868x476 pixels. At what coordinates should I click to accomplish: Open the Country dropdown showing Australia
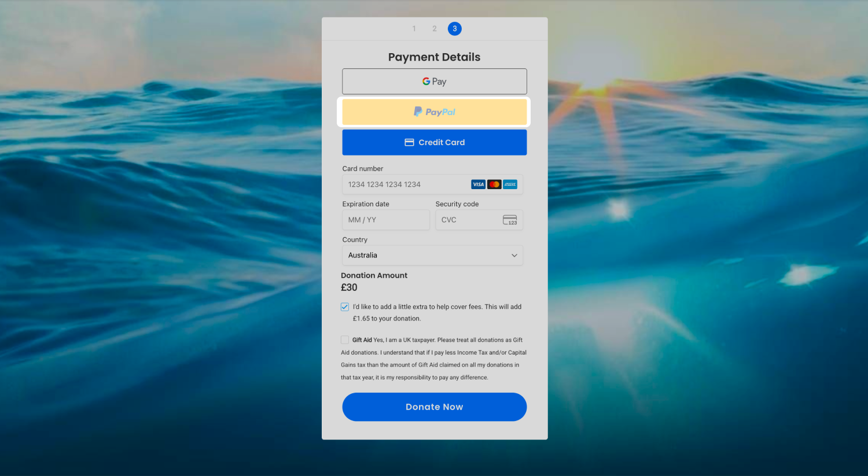[432, 255]
